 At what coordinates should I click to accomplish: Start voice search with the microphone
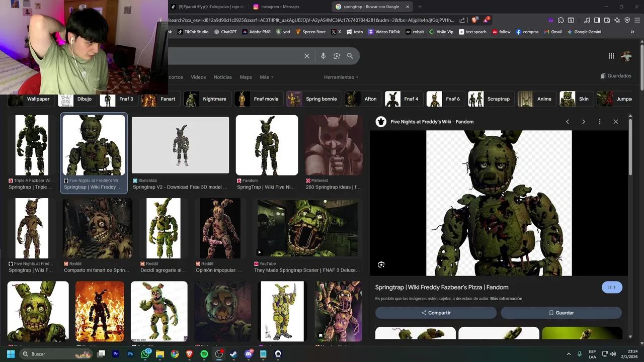coord(324,56)
